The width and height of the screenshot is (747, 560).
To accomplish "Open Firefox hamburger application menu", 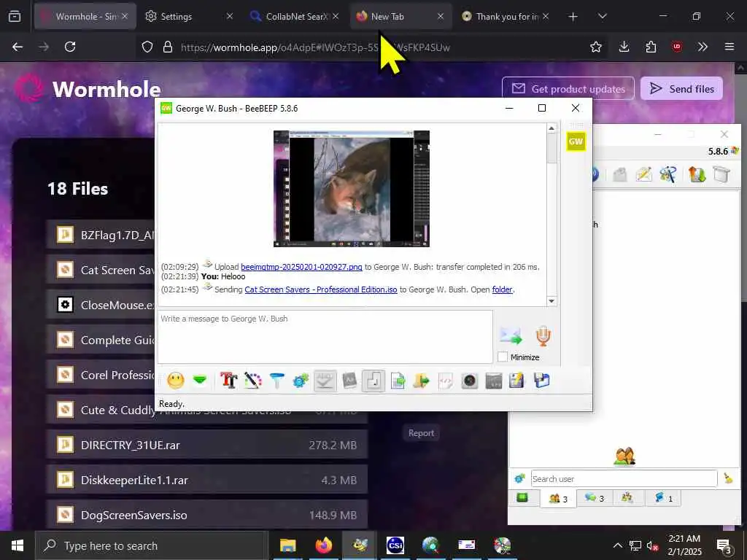I will click(x=729, y=47).
